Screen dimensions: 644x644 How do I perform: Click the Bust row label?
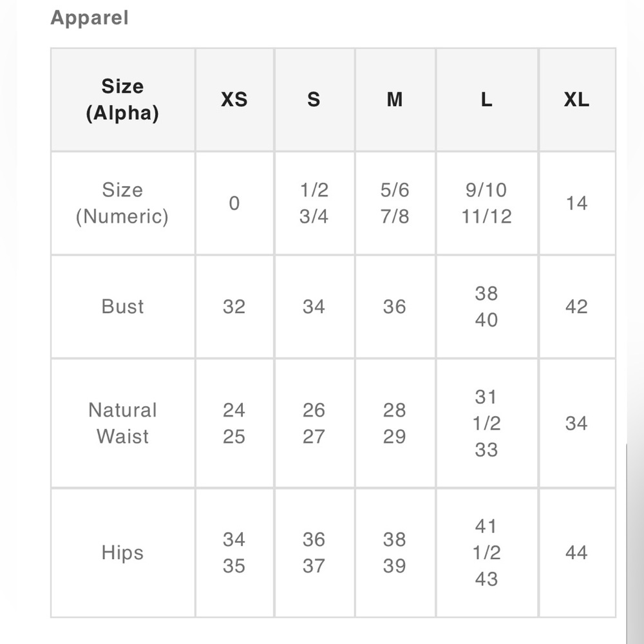(x=122, y=307)
